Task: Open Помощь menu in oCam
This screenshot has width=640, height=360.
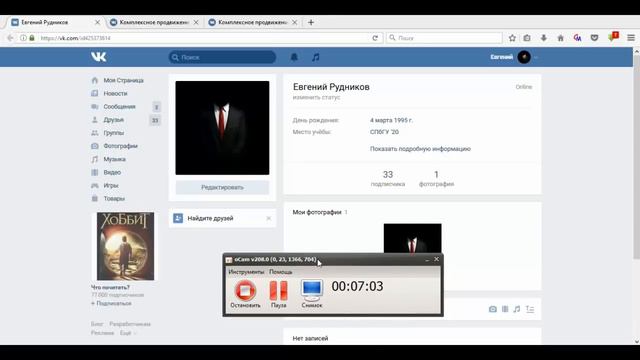Action: [280, 272]
